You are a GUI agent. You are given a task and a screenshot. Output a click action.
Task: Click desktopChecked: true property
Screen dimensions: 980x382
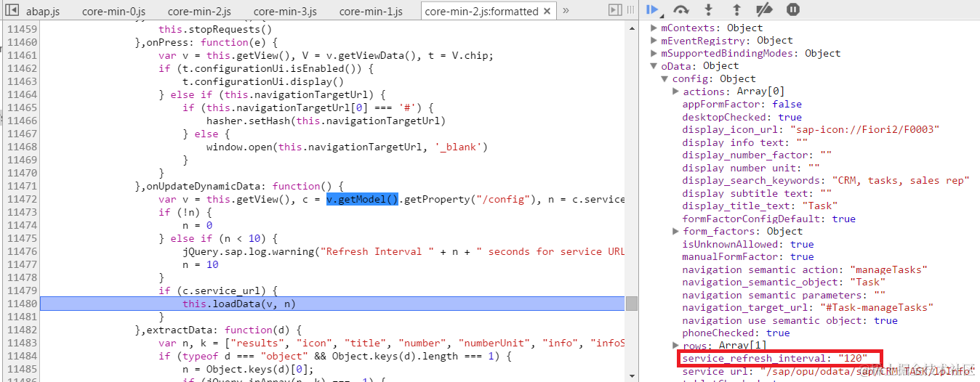click(742, 117)
